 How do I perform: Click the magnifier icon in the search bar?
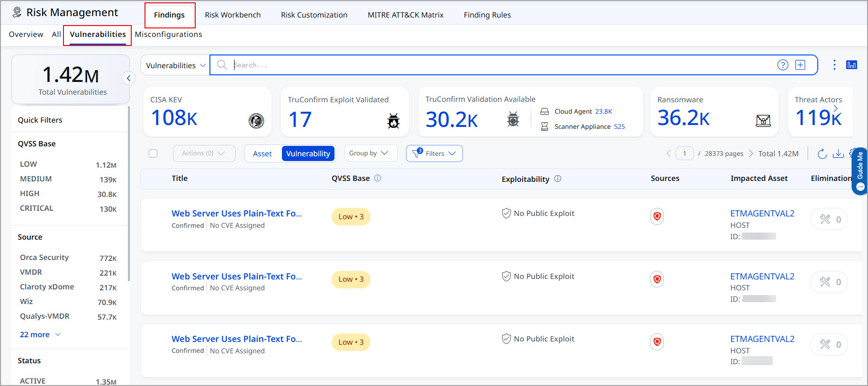222,65
